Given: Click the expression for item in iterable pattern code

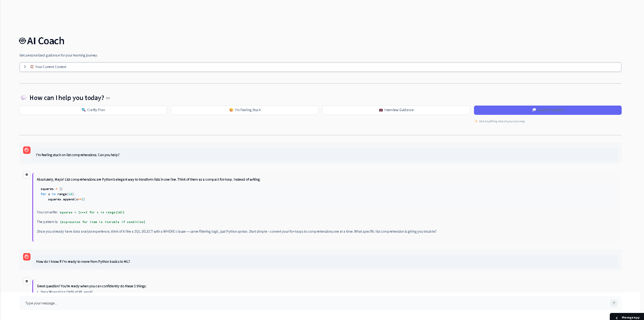Looking at the screenshot, I should [x=103, y=222].
